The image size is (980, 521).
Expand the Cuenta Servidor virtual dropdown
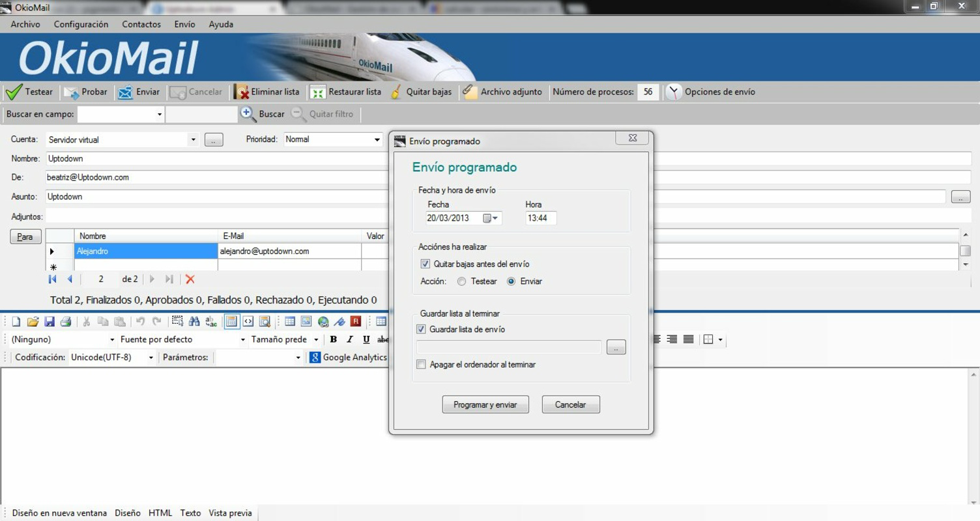193,140
